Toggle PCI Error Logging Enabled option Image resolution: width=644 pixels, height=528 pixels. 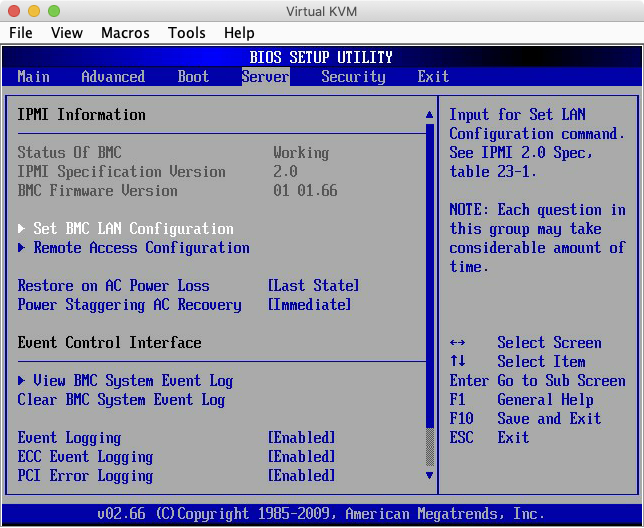click(x=301, y=476)
